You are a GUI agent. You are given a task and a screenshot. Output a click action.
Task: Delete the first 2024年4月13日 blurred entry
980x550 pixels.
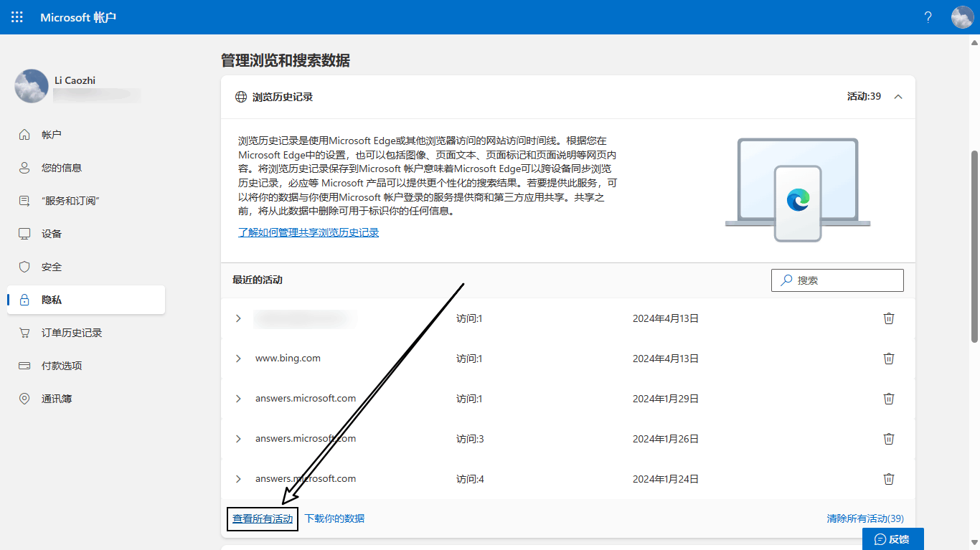click(x=889, y=318)
